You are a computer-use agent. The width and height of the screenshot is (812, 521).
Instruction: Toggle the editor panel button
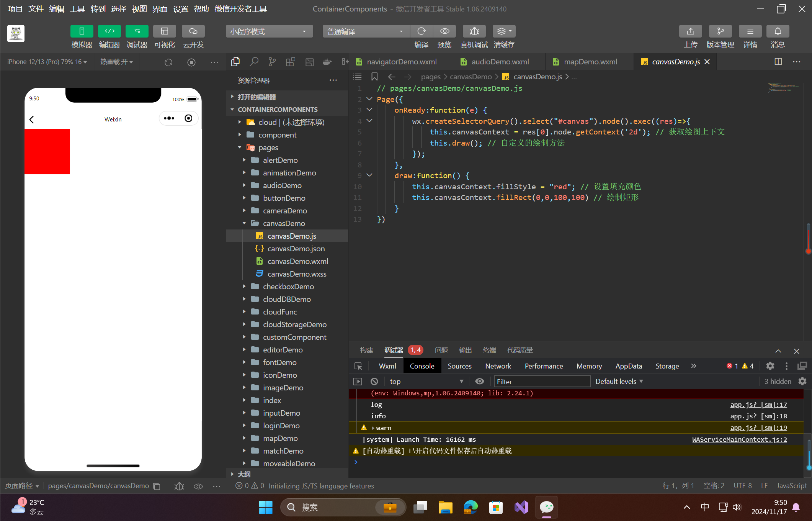point(109,31)
